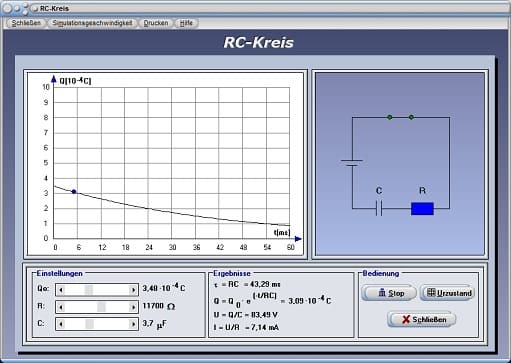Click the red X icon on Schließen button
The height and width of the screenshot is (363, 511).
(406, 319)
